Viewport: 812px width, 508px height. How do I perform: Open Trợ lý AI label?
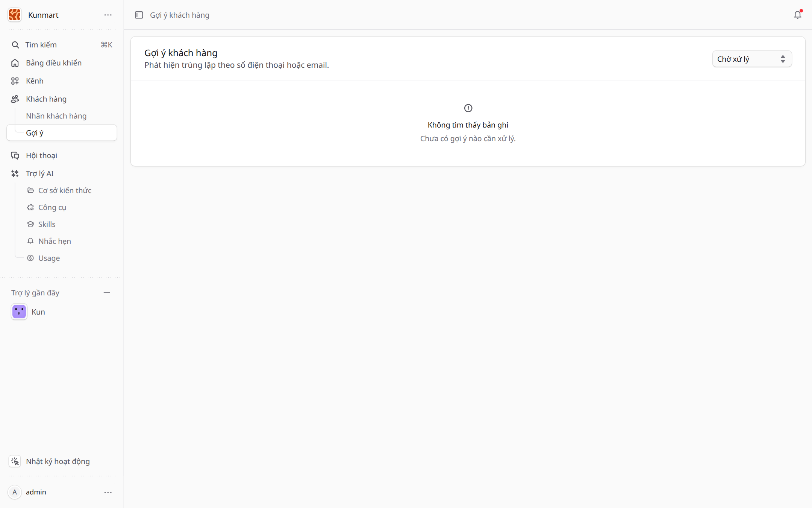coord(39,173)
